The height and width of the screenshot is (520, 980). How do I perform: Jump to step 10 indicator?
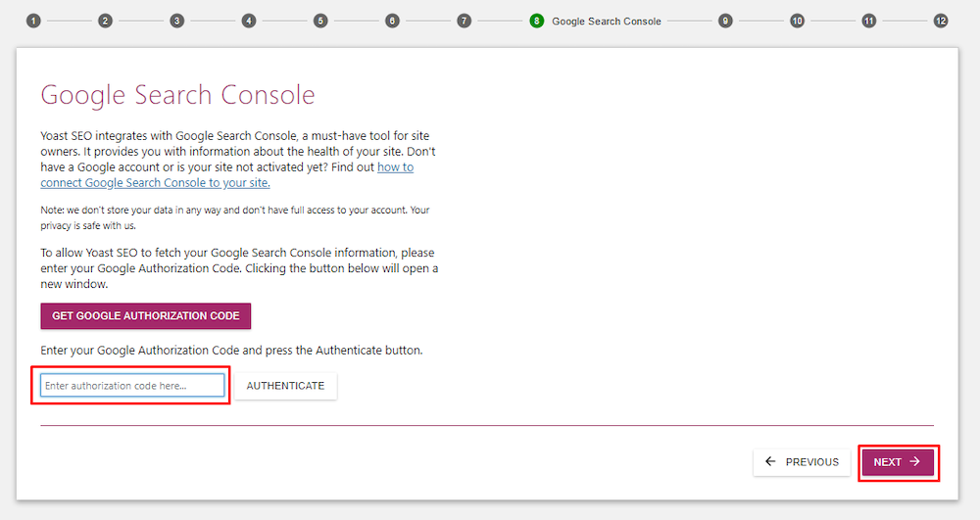click(x=797, y=21)
